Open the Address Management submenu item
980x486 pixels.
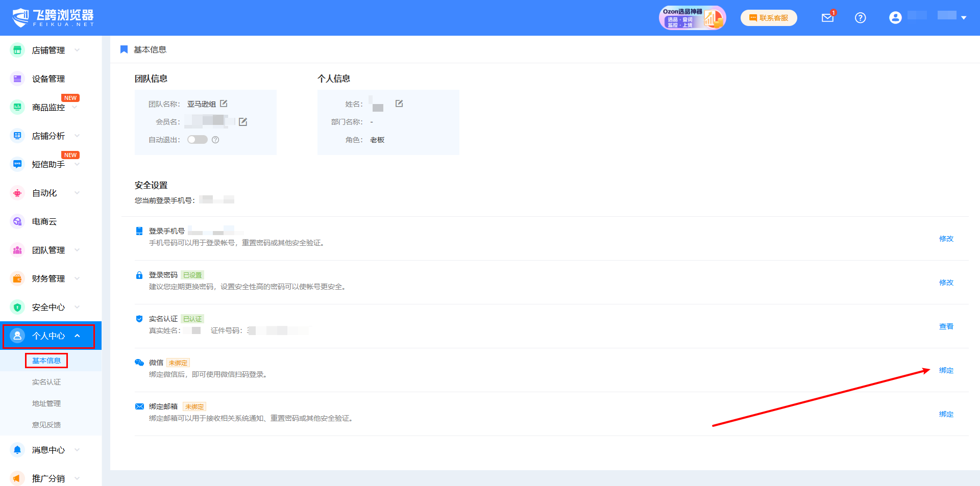click(46, 403)
